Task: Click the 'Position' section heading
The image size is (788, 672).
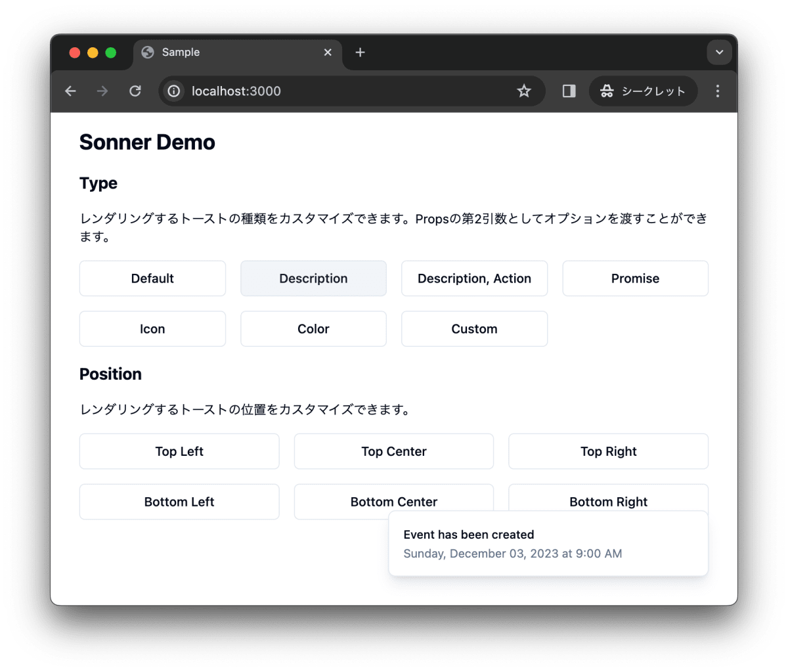Action: click(110, 374)
